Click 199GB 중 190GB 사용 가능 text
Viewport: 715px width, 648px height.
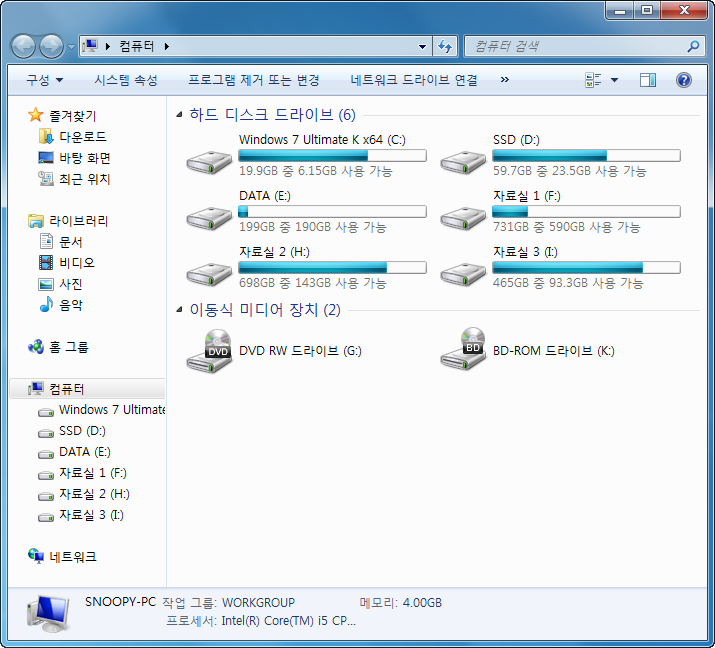(312, 227)
